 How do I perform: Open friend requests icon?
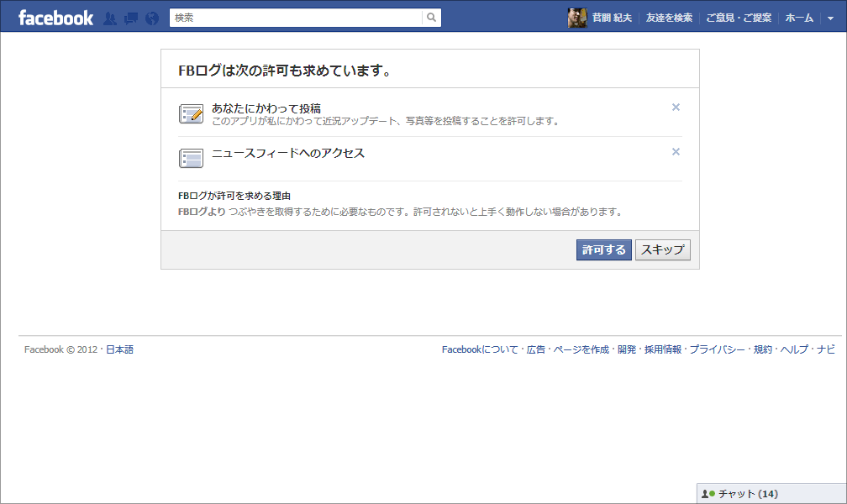point(109,18)
